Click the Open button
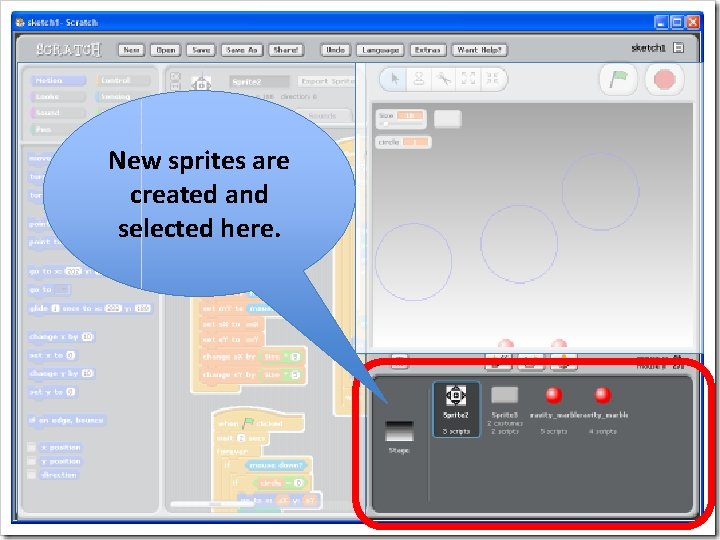The image size is (720, 540). (165, 50)
